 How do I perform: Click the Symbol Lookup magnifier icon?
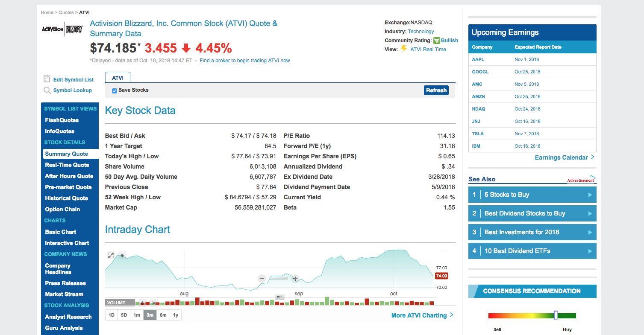point(47,90)
